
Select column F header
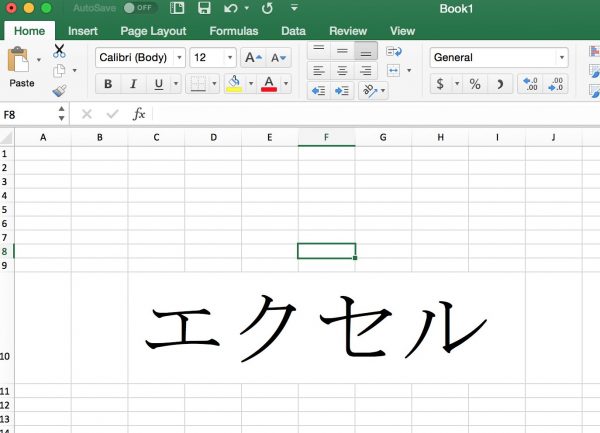(x=326, y=137)
